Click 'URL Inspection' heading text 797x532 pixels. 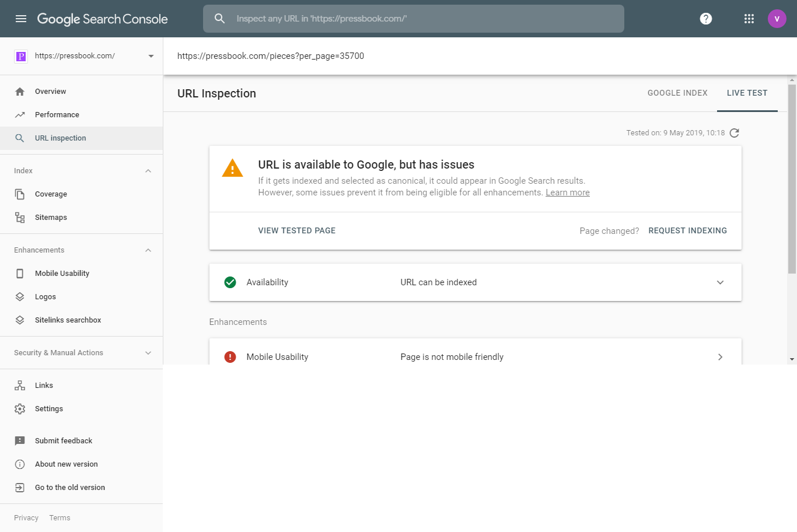point(216,94)
